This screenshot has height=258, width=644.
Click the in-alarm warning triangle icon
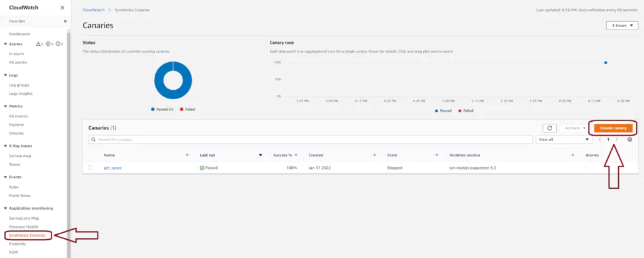38,44
